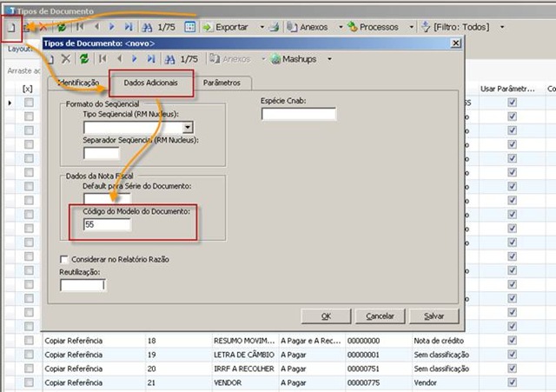
Task: Uncheck Usar Parâmetros for IRRF A RECOLHER row
Action: [x=512, y=369]
